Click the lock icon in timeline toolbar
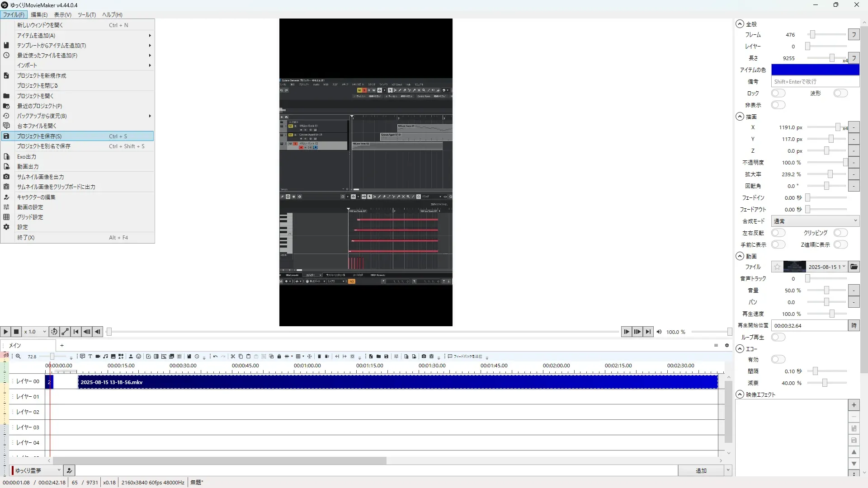 [x=279, y=357]
